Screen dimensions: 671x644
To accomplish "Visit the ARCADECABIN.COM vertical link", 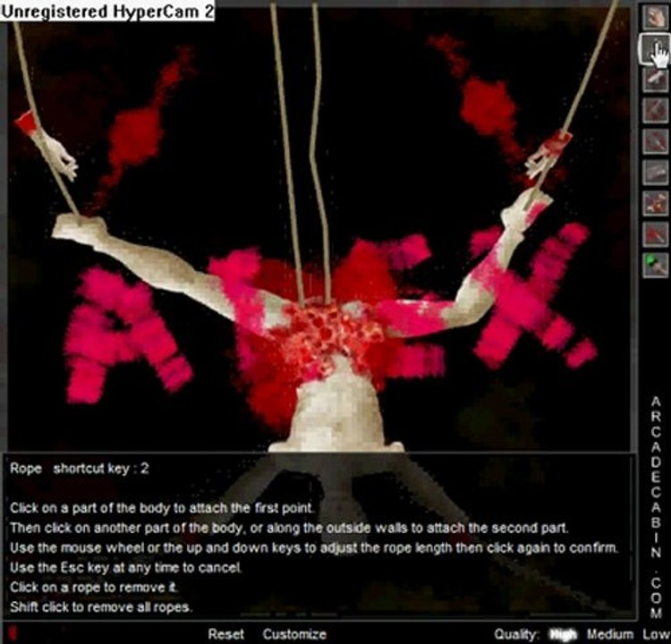I will click(x=656, y=508).
